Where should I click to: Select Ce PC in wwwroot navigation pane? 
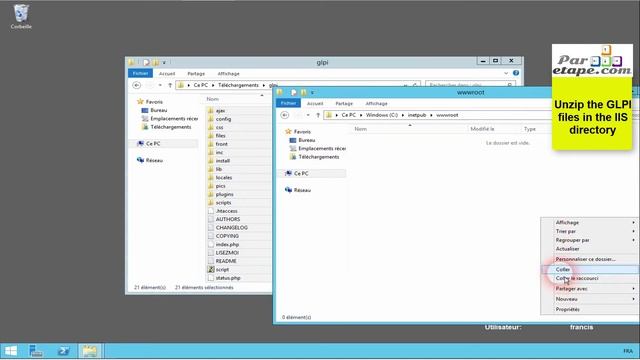pyautogui.click(x=301, y=173)
